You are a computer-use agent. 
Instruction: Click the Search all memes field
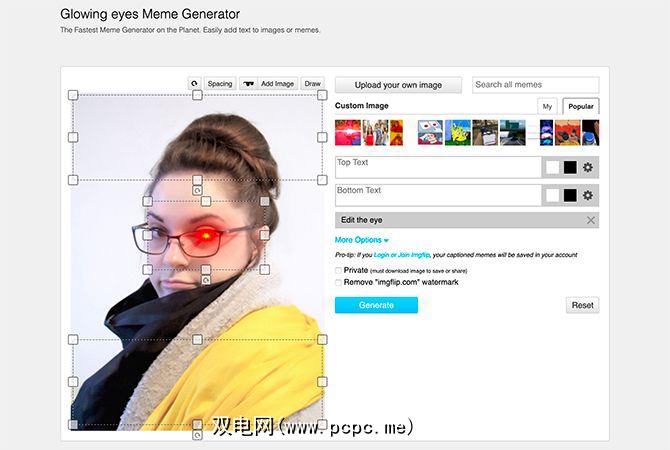(x=536, y=85)
